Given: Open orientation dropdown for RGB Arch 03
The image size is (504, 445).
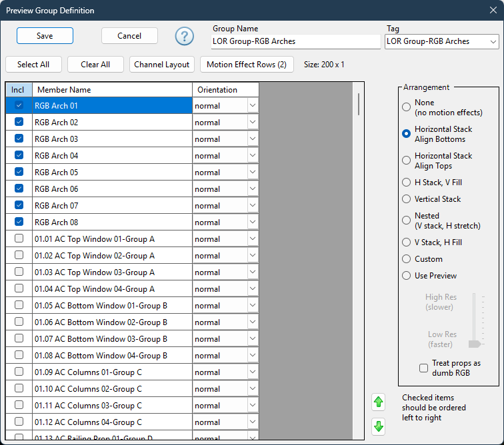Looking at the screenshot, I should 253,139.
